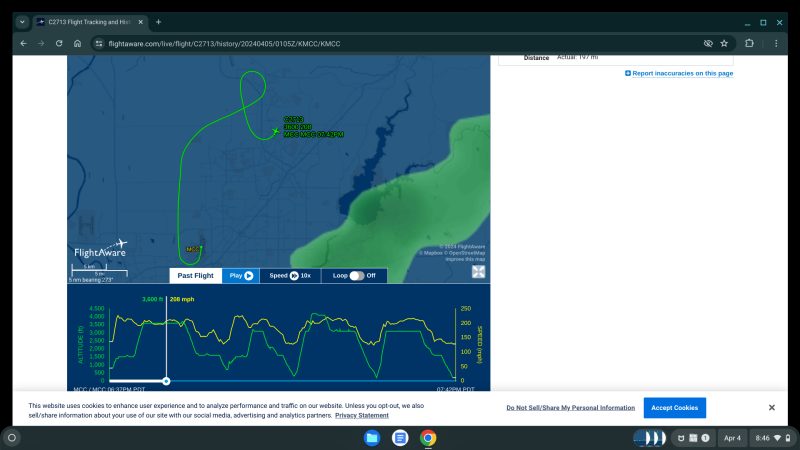Click the OpenStreetMap attribution link
This screenshot has width=800, height=450.
467,253
